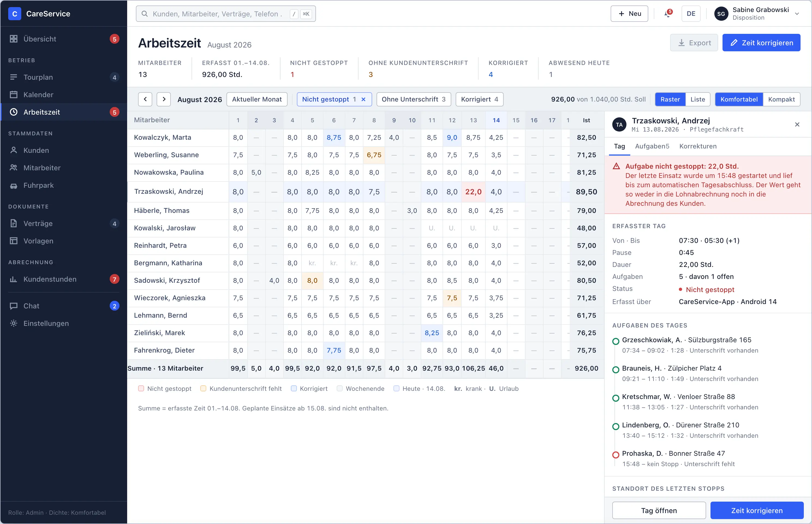This screenshot has height=524, width=812.
Task: Open Kunden person icon in sidebar
Action: (14, 150)
